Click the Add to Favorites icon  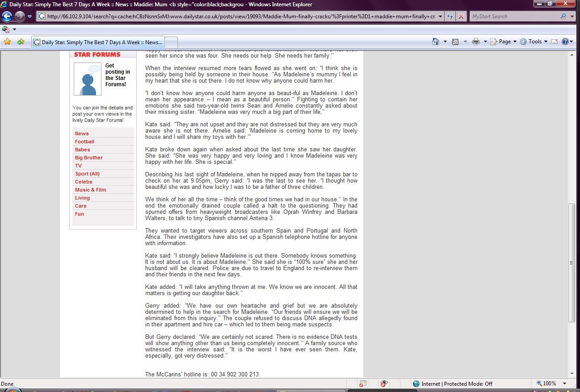[21, 42]
